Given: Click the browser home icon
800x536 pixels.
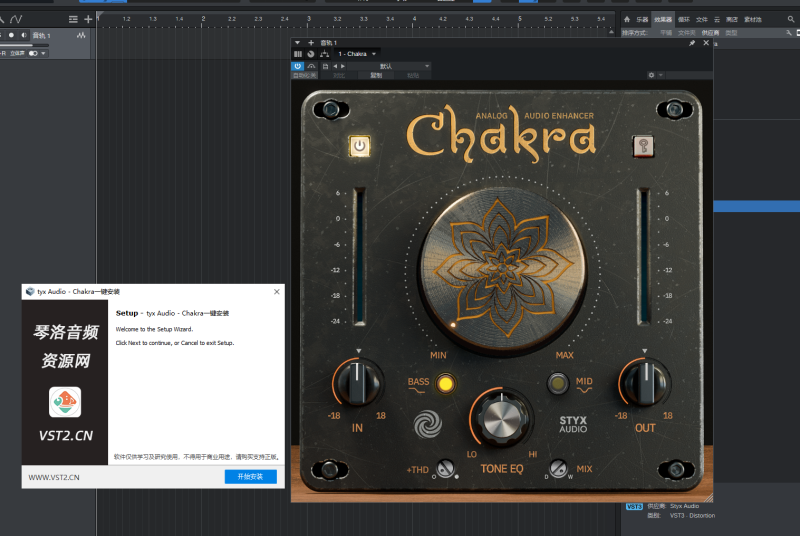Looking at the screenshot, I should pos(628,19).
